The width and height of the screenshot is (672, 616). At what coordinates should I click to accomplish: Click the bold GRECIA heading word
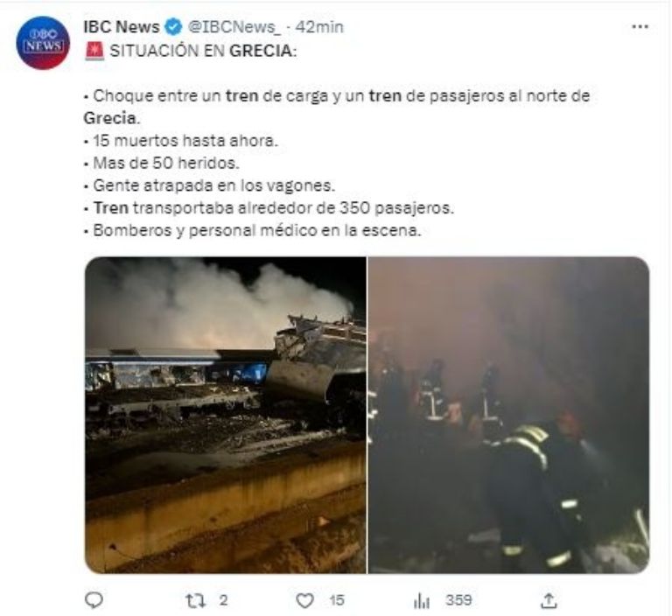[x=261, y=51]
